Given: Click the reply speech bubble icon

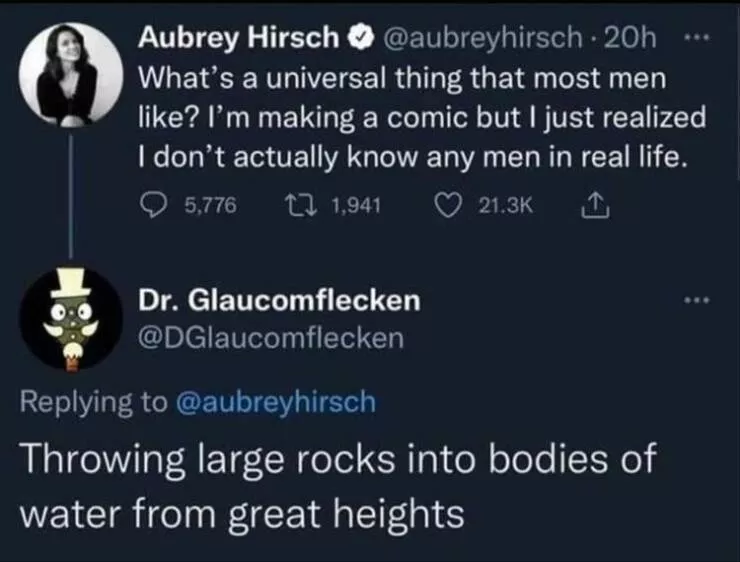Looking at the screenshot, I should [153, 206].
